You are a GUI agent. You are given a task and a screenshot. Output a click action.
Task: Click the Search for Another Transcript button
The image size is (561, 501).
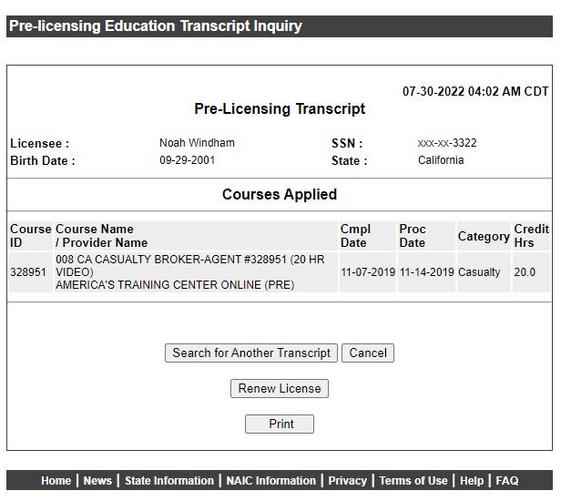(x=251, y=353)
